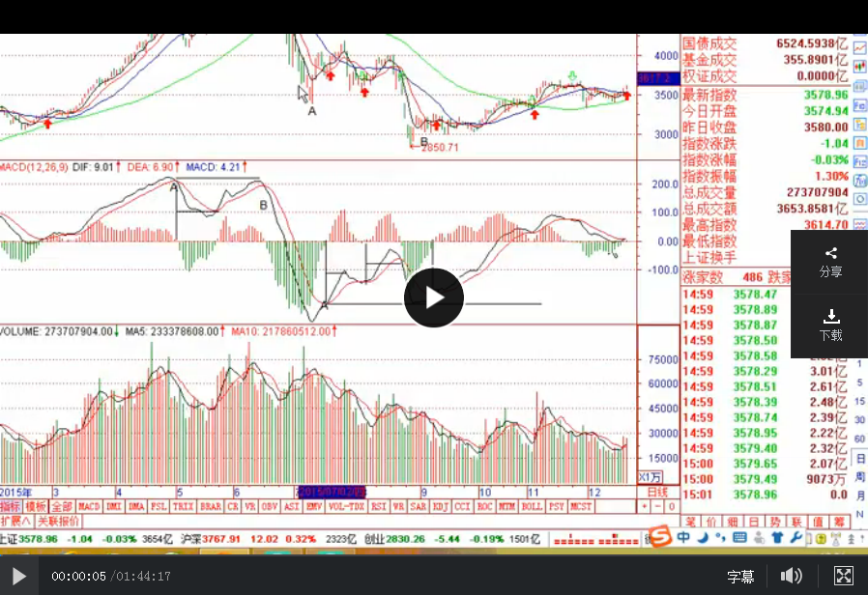Open the 细 tab under the tick list
The height and width of the screenshot is (595, 868).
click(733, 522)
